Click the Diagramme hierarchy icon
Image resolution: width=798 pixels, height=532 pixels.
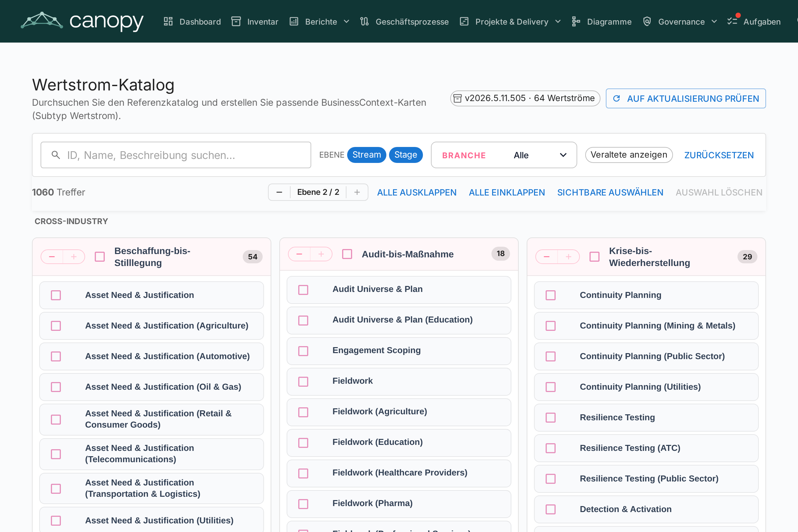coord(576,22)
